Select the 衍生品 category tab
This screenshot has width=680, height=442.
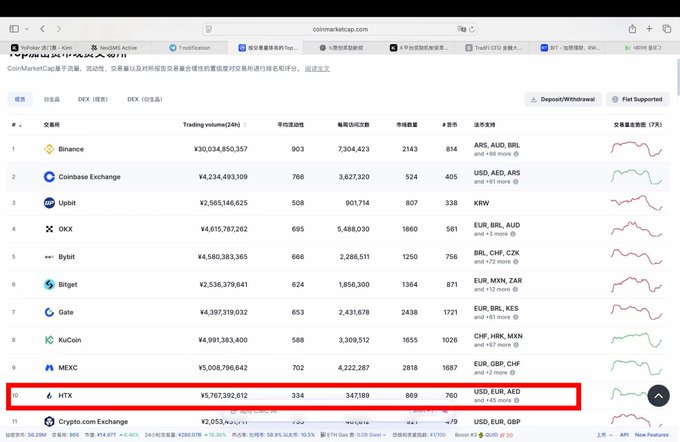[52, 99]
